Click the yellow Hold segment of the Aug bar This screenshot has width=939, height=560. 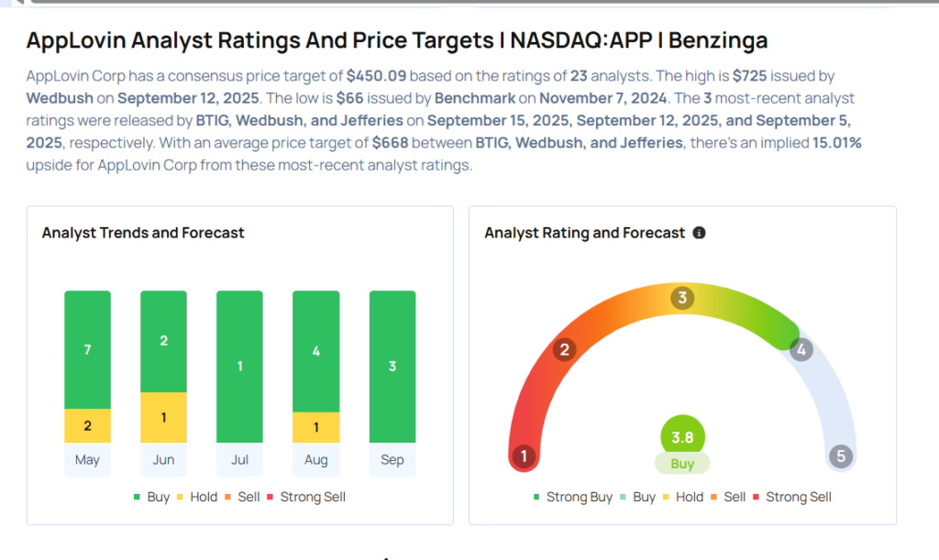[315, 427]
